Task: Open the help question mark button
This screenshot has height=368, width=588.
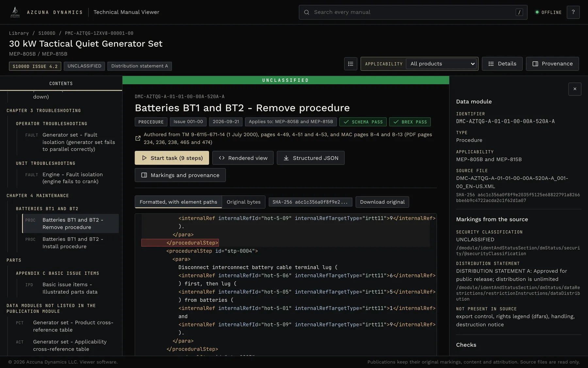Action: (573, 12)
